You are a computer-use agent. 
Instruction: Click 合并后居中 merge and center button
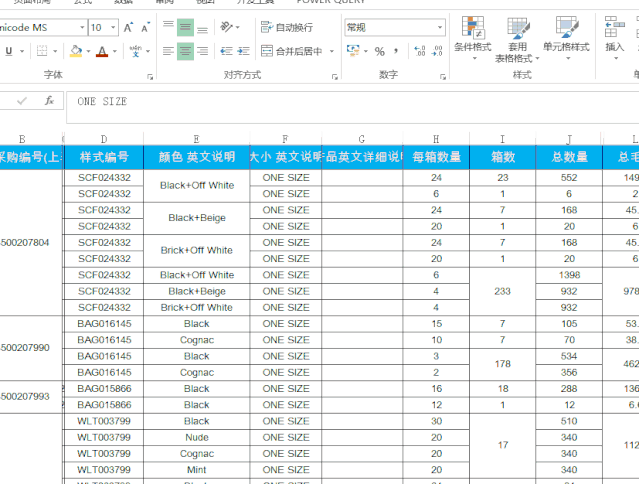[291, 51]
